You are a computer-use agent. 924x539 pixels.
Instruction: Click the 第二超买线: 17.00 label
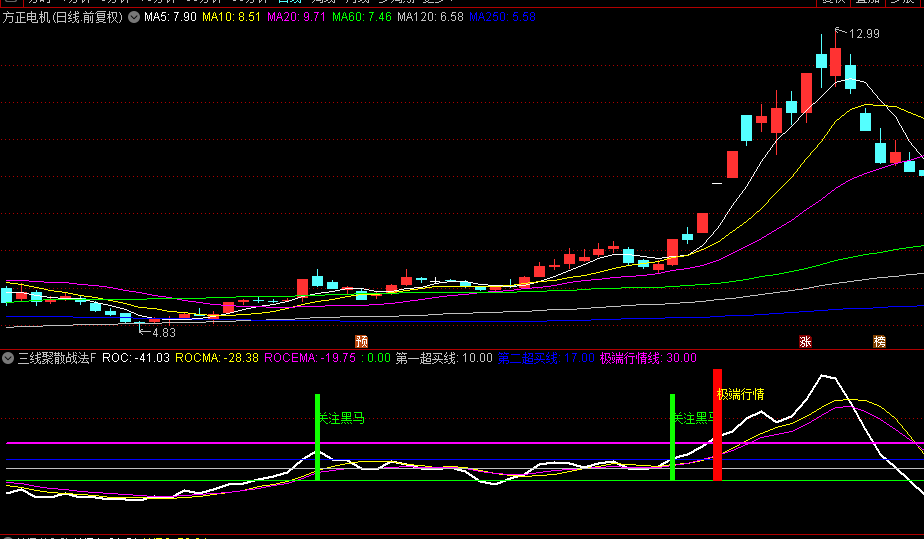coord(546,358)
